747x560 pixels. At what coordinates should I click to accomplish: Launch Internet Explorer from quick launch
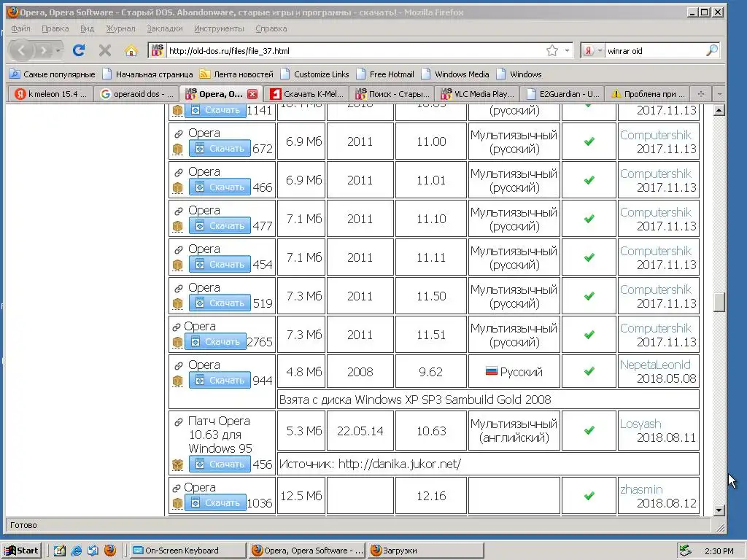76,551
